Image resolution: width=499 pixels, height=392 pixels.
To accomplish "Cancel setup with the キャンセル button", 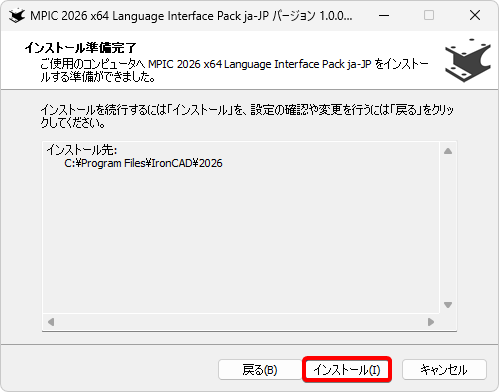I will [444, 370].
